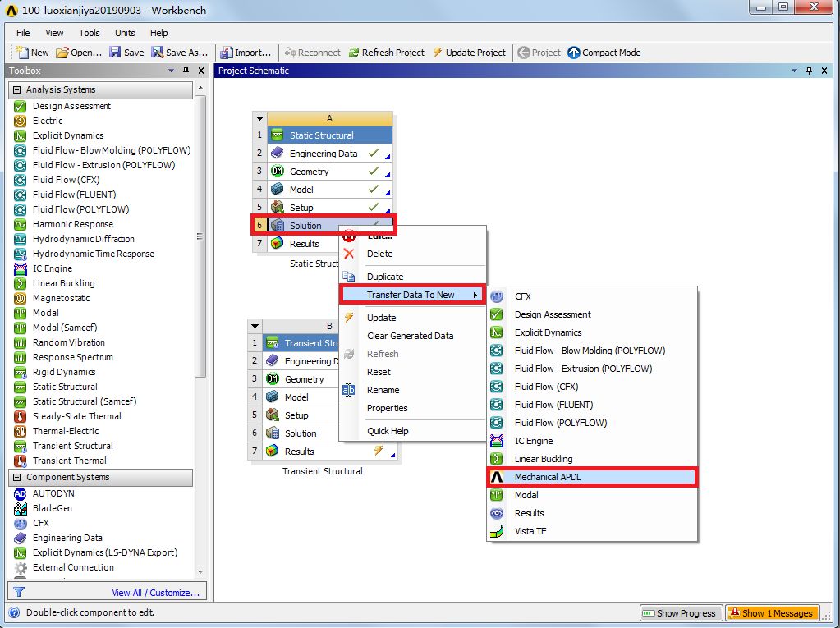Click New in the toolbar
The width and height of the screenshot is (840, 628).
click(x=33, y=53)
